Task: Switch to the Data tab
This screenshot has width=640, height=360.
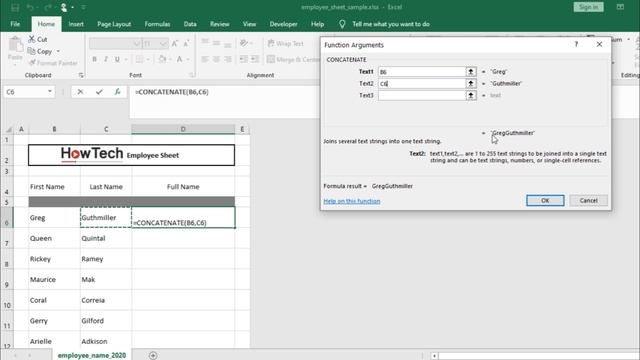Action: point(190,24)
